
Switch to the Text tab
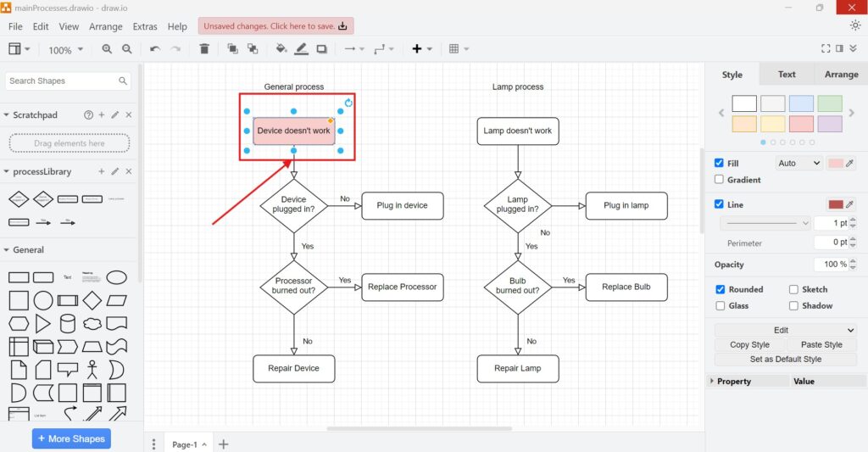[787, 75]
